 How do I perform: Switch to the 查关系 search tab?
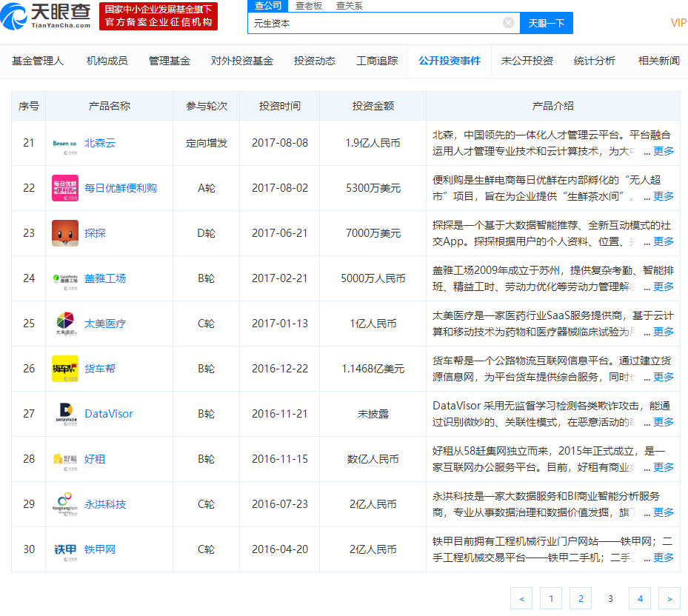click(350, 6)
